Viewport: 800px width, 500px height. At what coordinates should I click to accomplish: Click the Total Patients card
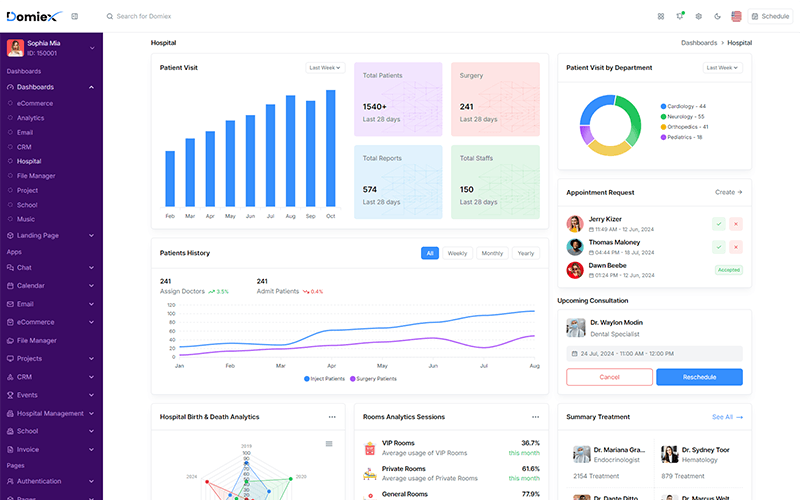(x=398, y=99)
